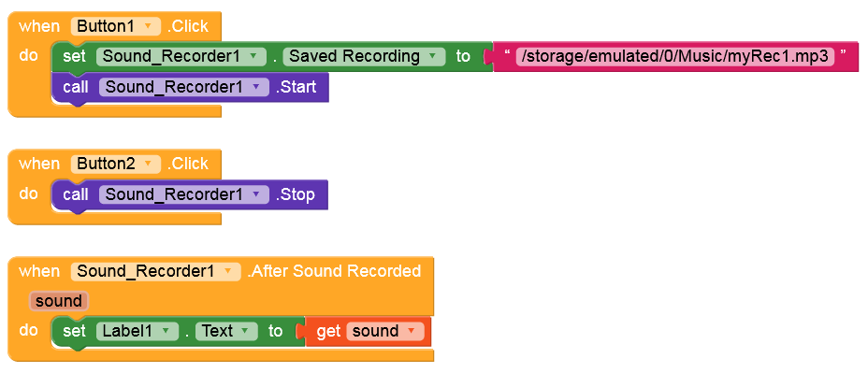The height and width of the screenshot is (373, 868).
Task: Select the sound event parameter
Action: (x=59, y=301)
